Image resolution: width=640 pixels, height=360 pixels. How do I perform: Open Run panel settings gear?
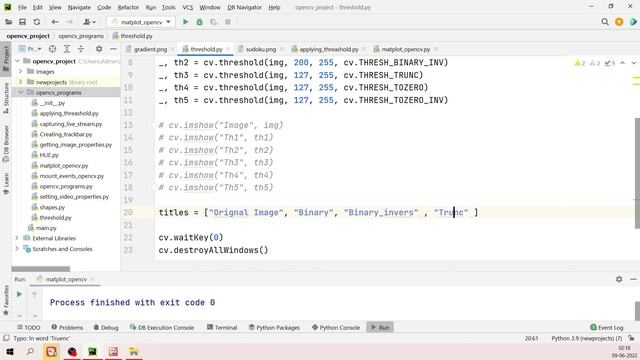coord(619,279)
